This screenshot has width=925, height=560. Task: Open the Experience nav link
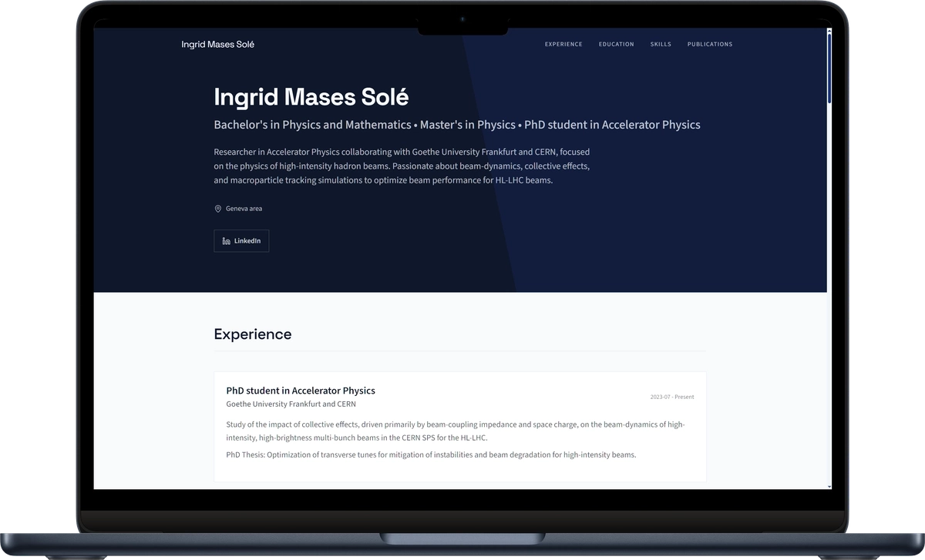coord(563,45)
